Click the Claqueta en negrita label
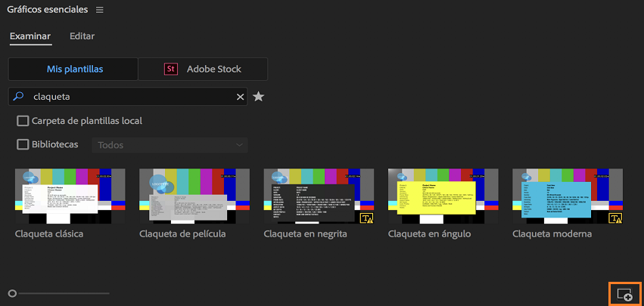Screen dimensions: 644x306 [x=305, y=234]
